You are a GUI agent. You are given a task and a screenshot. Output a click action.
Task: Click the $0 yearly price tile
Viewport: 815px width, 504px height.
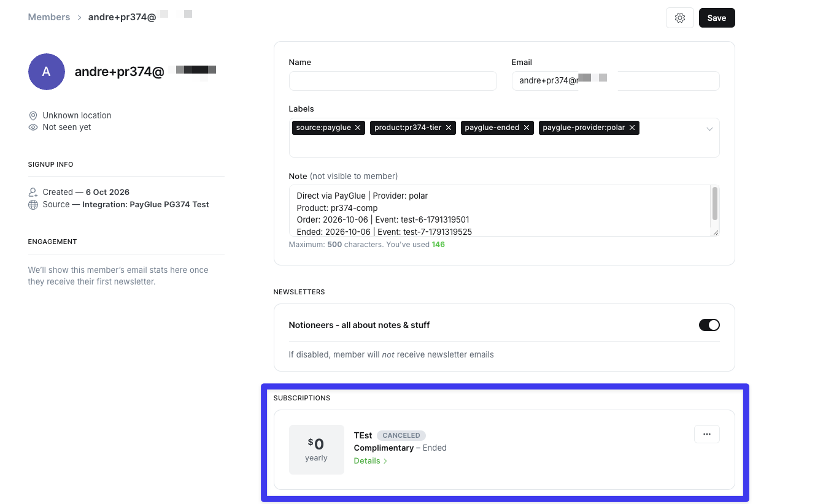click(x=317, y=449)
